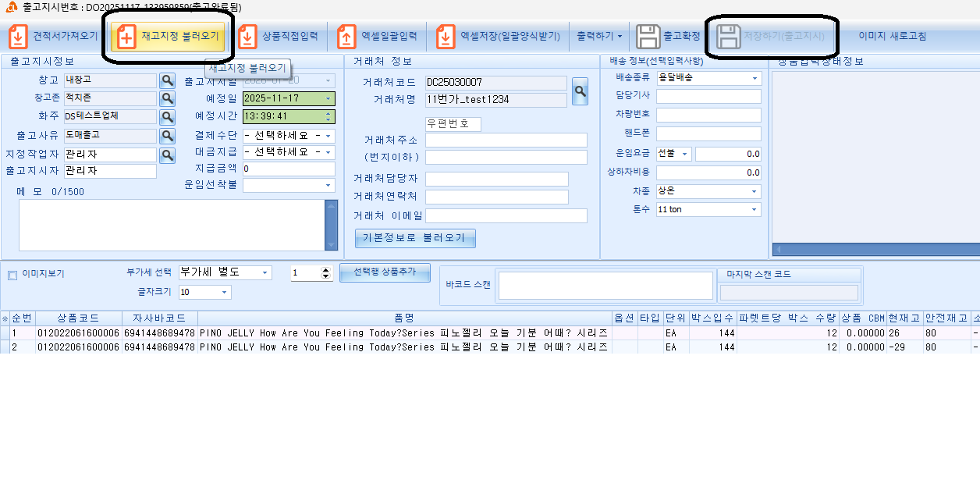Click the search icon next to 창고
The width and height of the screenshot is (980, 480).
click(x=167, y=80)
